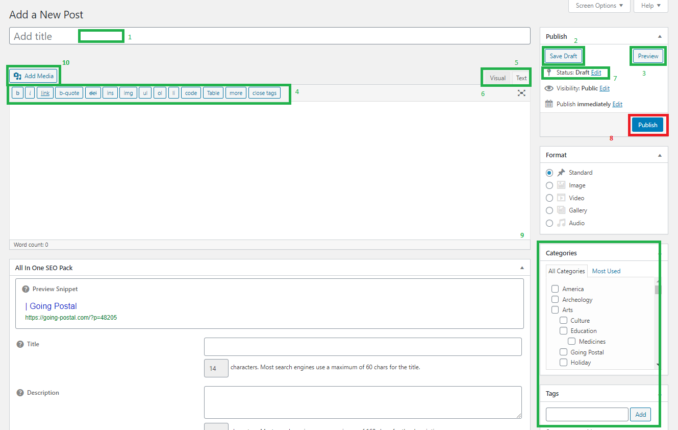This screenshot has width=678, height=430.
Task: Click the bold 'b' quicktag button
Action: click(x=18, y=93)
